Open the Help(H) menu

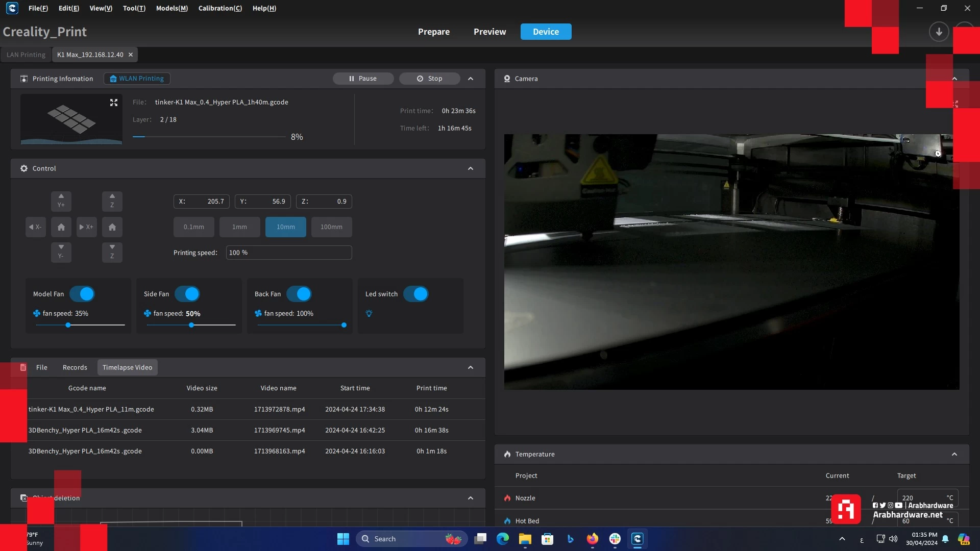pos(264,8)
